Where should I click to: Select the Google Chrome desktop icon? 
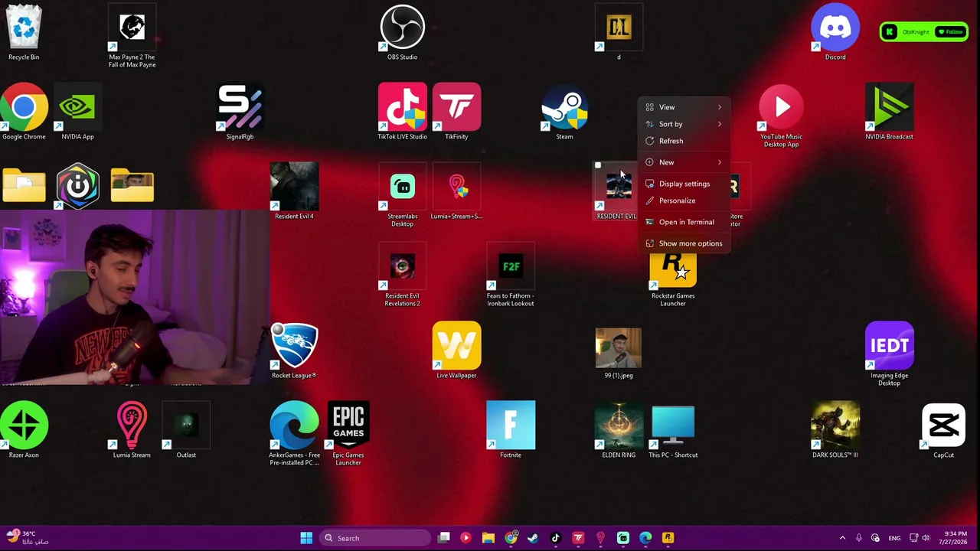pyautogui.click(x=24, y=112)
